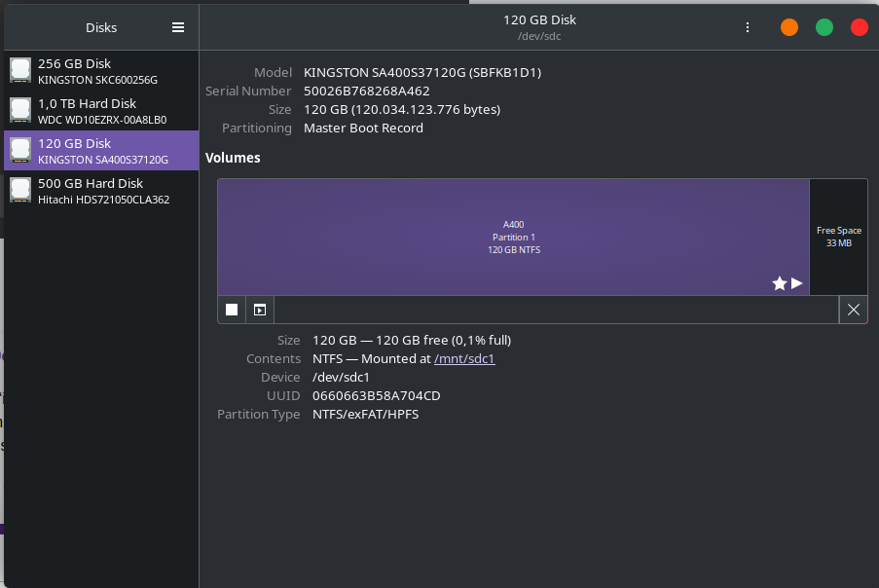Select the 33 MB Free Space block
Viewport: 879px width, 588px height.
(x=838, y=237)
